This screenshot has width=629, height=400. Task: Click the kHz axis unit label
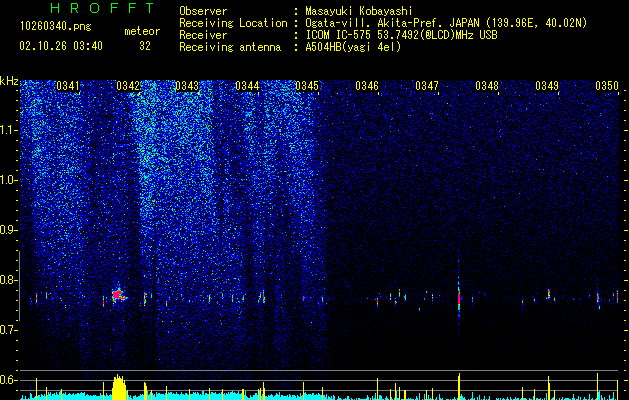[x=9, y=81]
